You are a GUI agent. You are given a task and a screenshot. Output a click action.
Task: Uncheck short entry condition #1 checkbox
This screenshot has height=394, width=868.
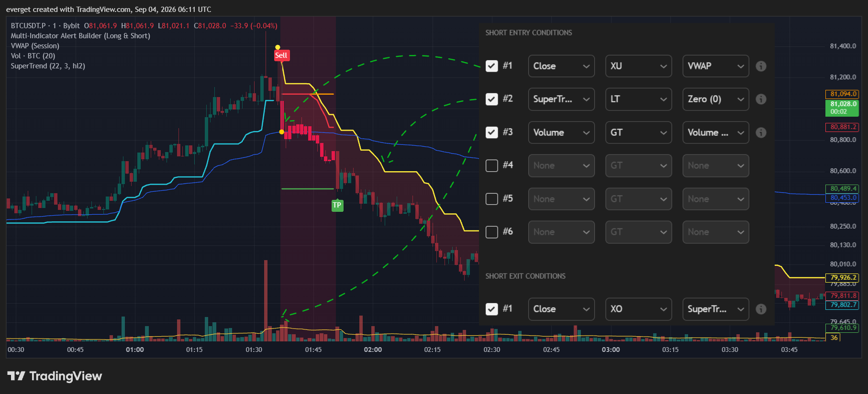pos(492,66)
